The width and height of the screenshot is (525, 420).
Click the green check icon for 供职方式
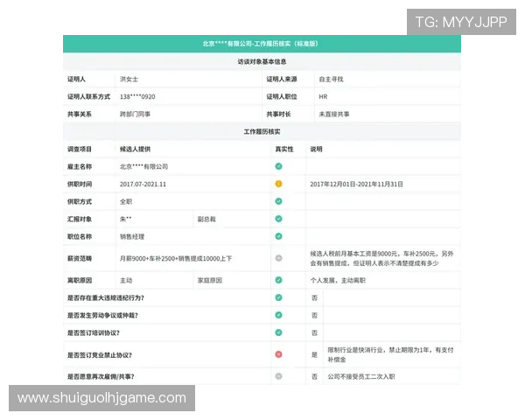pyautogui.click(x=278, y=201)
